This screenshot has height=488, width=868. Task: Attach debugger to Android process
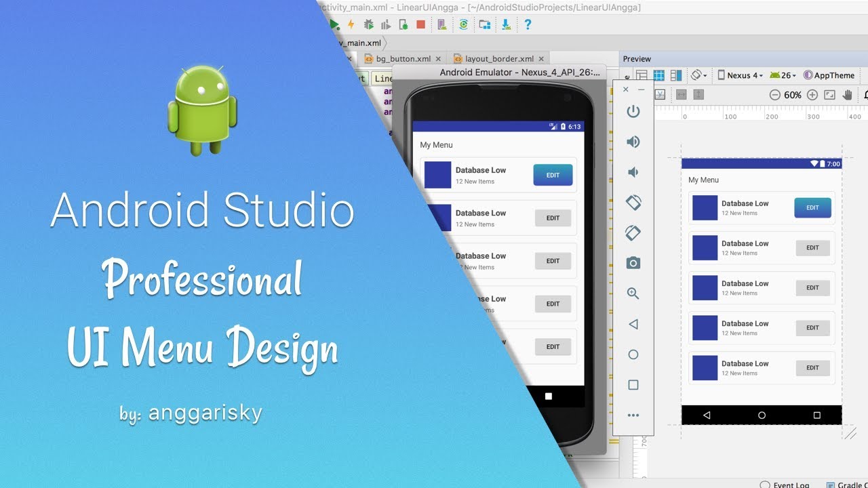click(403, 24)
